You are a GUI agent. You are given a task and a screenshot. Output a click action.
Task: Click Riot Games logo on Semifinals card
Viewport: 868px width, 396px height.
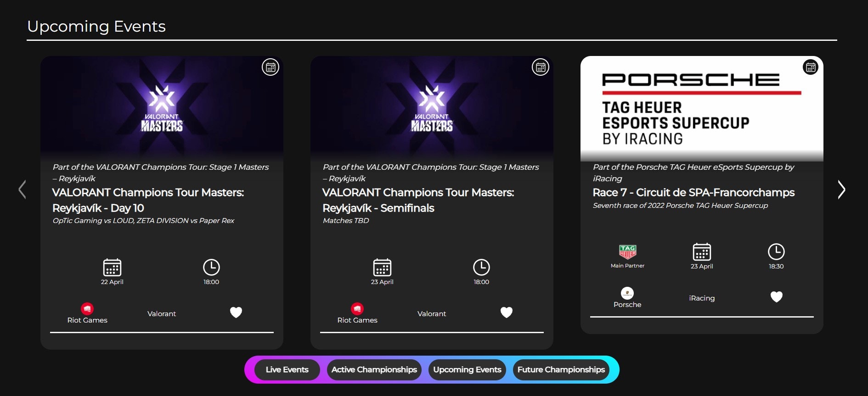[357, 309]
